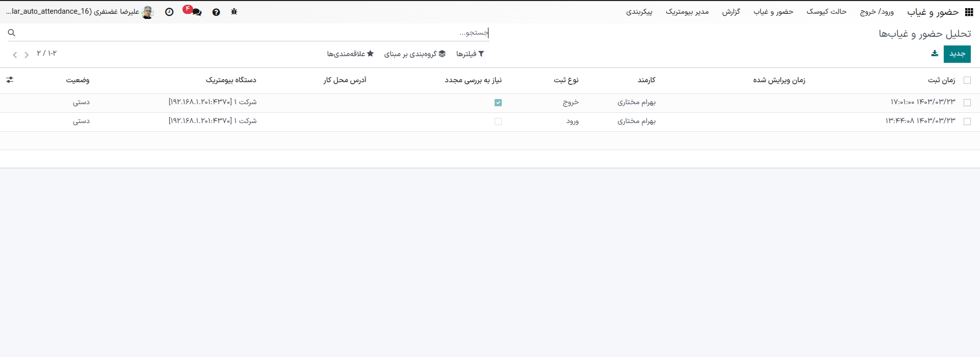
Task: Open the debug bug icon
Action: [234, 12]
